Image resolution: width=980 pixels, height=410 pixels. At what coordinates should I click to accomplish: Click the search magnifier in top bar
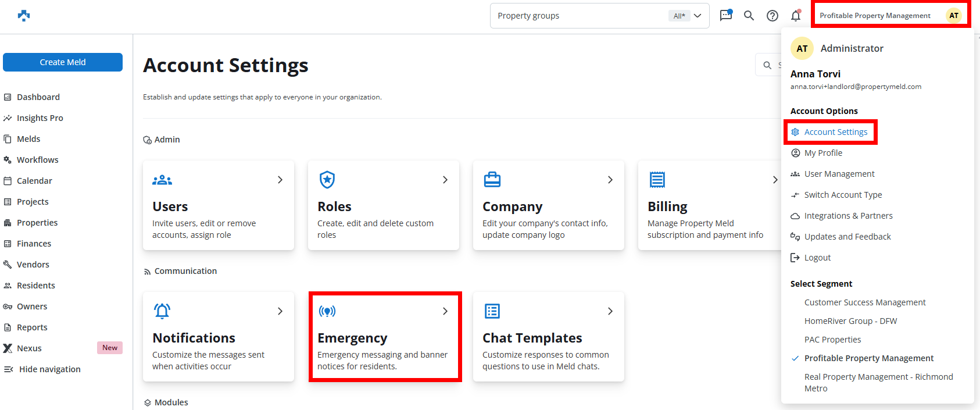(749, 16)
